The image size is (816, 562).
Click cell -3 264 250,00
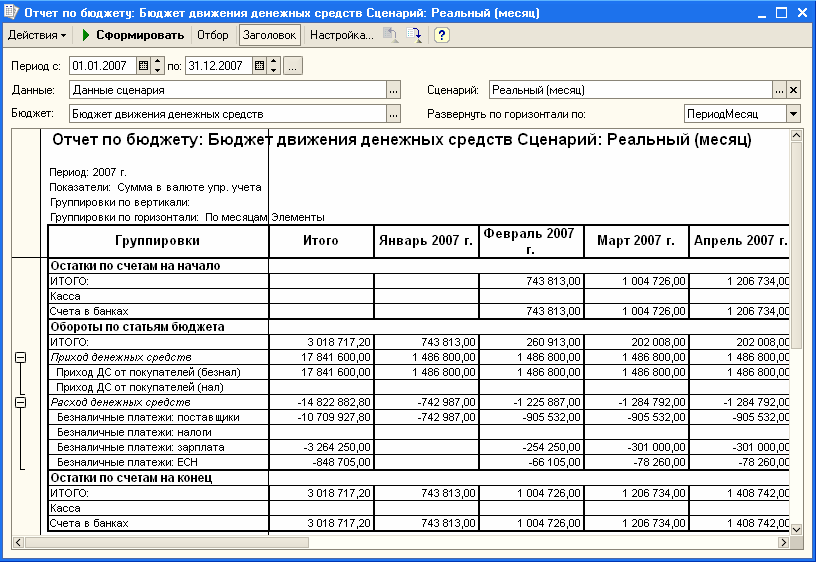point(322,448)
